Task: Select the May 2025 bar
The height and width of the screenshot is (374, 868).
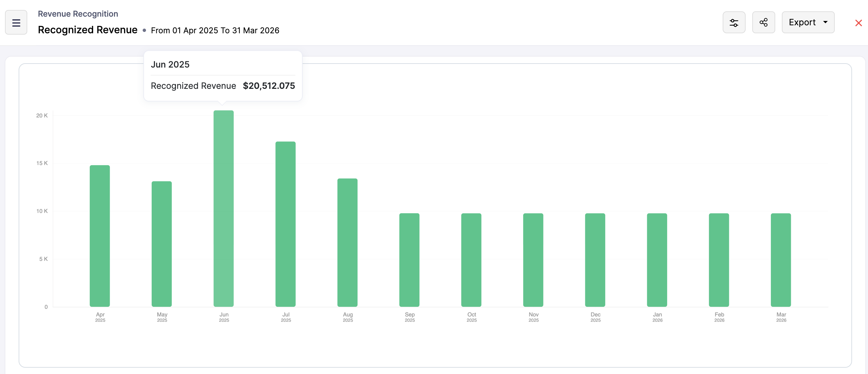Action: (162, 244)
